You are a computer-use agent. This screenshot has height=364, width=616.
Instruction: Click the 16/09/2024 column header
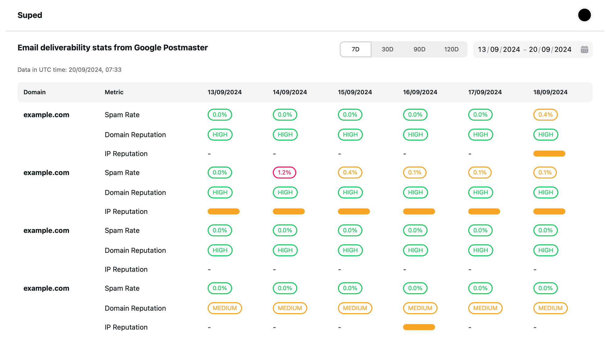pyautogui.click(x=420, y=92)
